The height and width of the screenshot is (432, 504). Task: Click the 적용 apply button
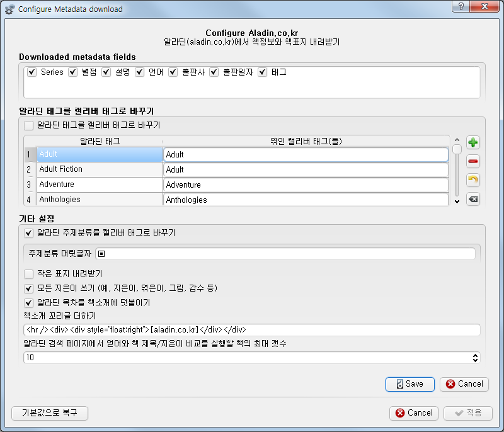[x=468, y=413]
